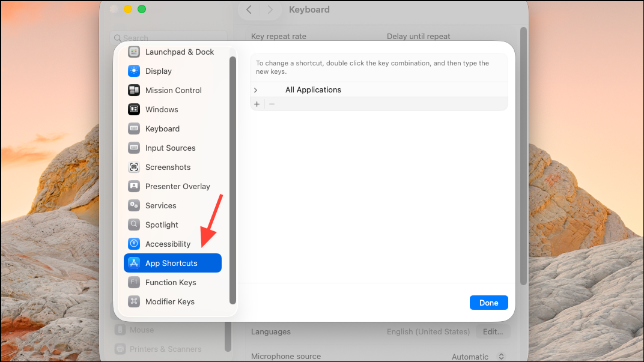The width and height of the screenshot is (644, 362).
Task: Open the Accessibility category icon
Action: tap(134, 244)
